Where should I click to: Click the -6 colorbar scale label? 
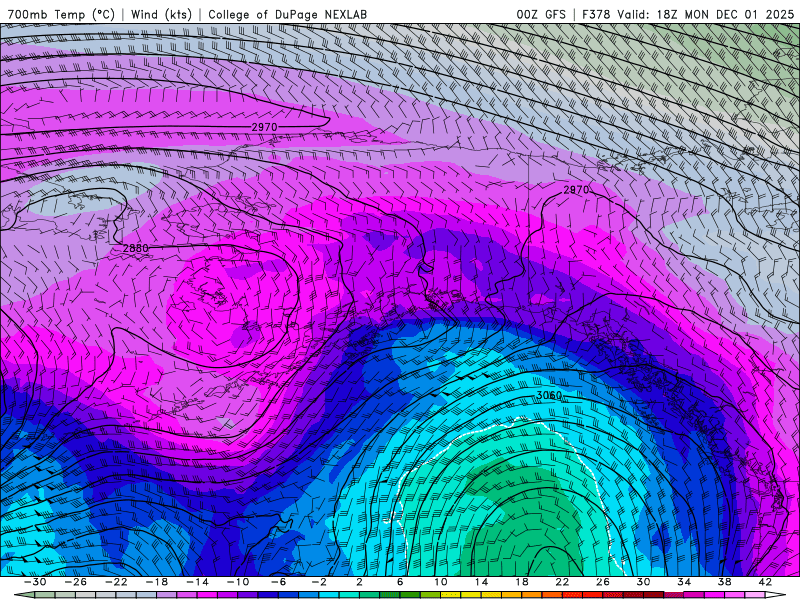279,582
